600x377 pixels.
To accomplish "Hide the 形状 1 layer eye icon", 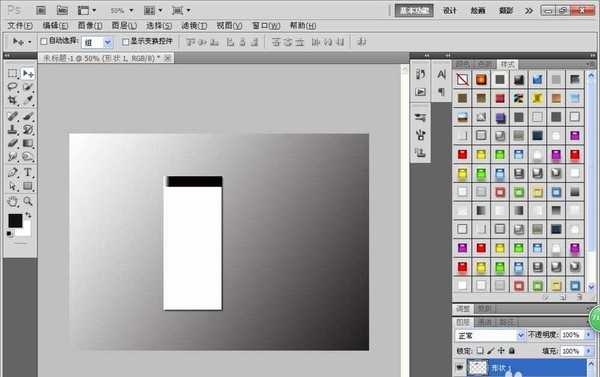I will coord(460,368).
